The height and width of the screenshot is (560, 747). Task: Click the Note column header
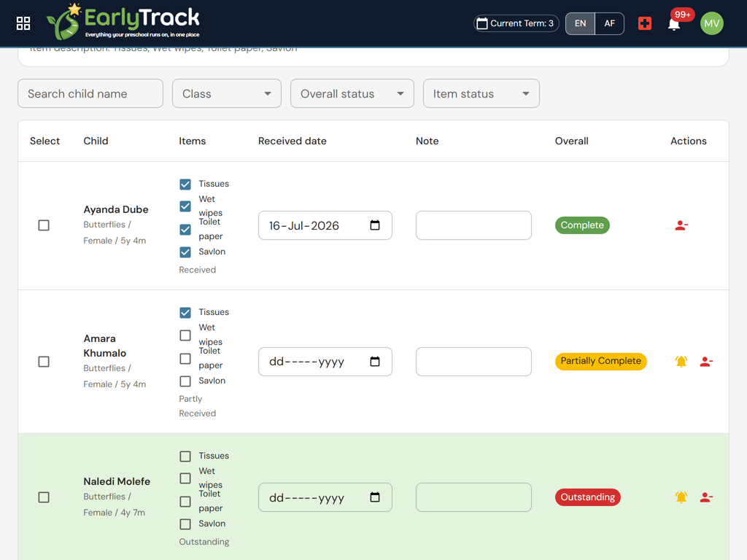[x=427, y=141]
